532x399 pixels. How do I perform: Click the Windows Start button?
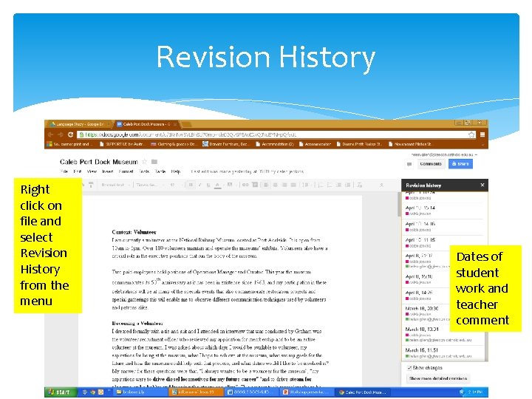[60, 392]
